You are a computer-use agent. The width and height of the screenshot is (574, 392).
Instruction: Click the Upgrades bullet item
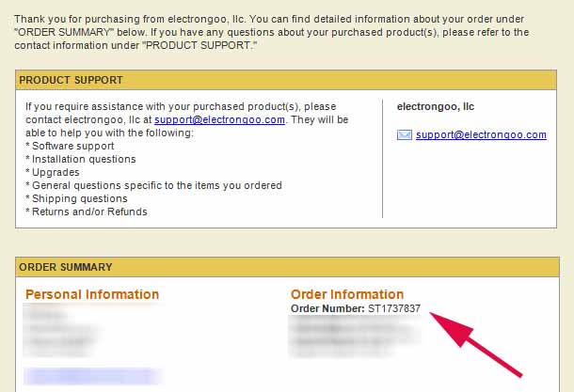[53, 173]
